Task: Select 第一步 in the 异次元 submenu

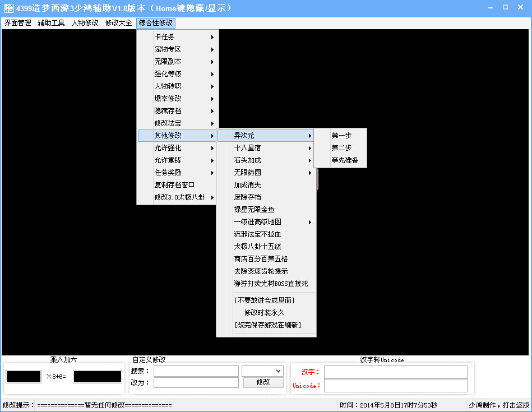Action: click(x=341, y=136)
